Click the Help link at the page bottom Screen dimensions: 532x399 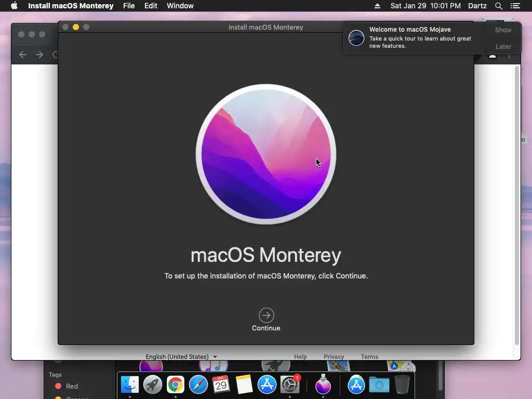point(300,356)
